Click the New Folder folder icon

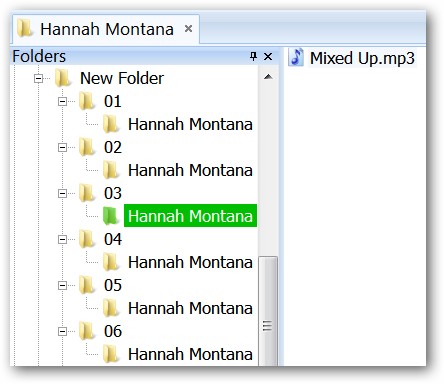pyautogui.click(x=63, y=78)
